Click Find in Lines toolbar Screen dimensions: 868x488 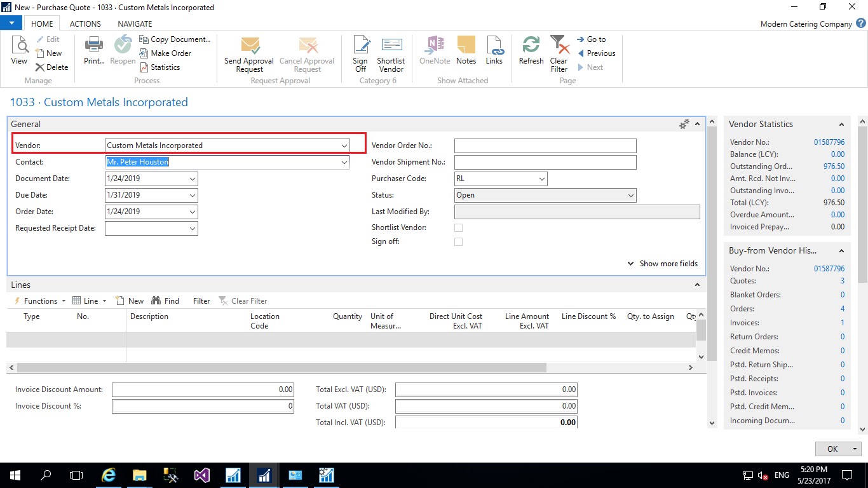point(166,301)
